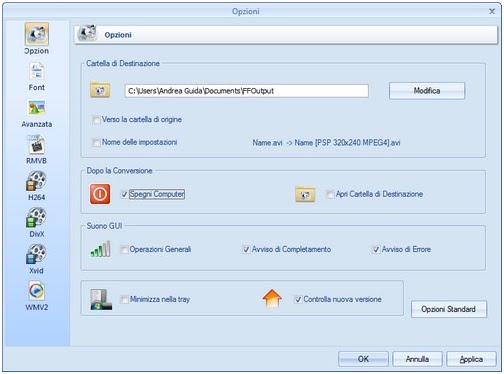Click the Modifica button
504x374 pixels.
click(x=427, y=91)
